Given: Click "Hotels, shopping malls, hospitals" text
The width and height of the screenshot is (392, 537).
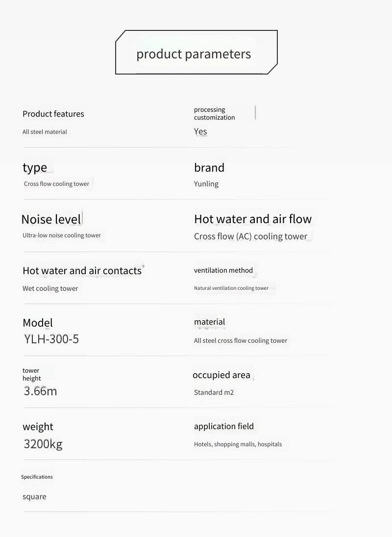Looking at the screenshot, I should 238,444.
